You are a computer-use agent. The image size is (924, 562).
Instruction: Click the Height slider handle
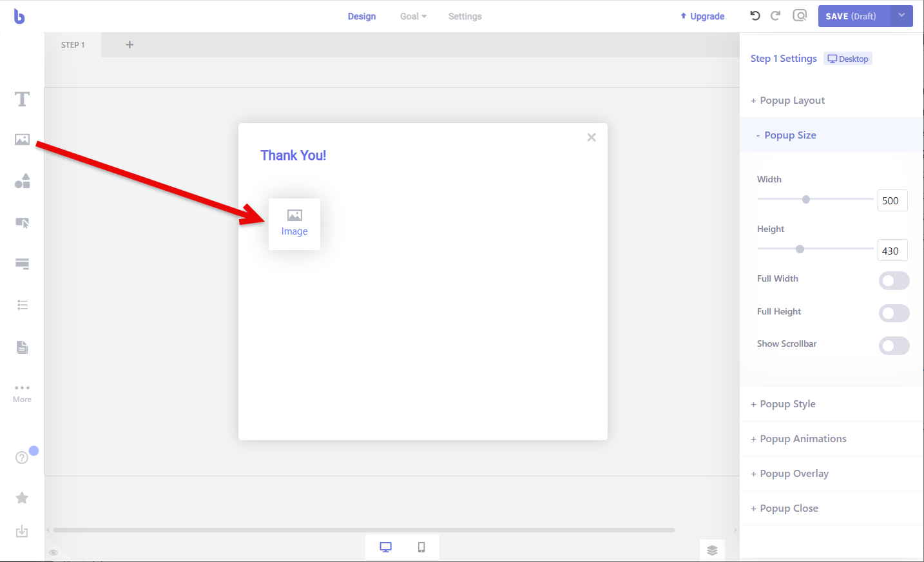(800, 249)
